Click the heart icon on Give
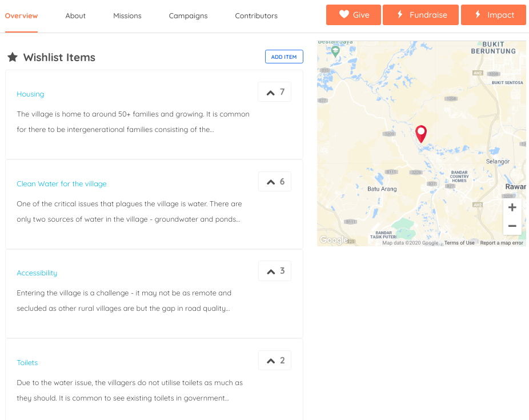 (x=344, y=14)
